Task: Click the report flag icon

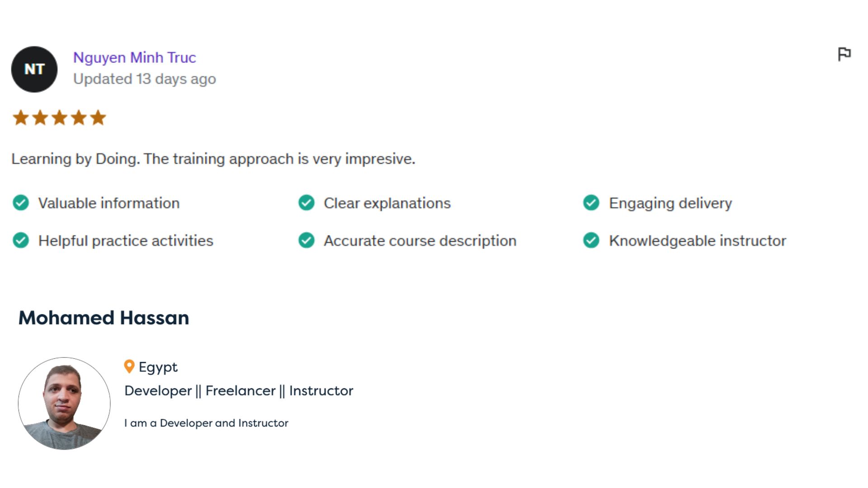Action: 844,54
